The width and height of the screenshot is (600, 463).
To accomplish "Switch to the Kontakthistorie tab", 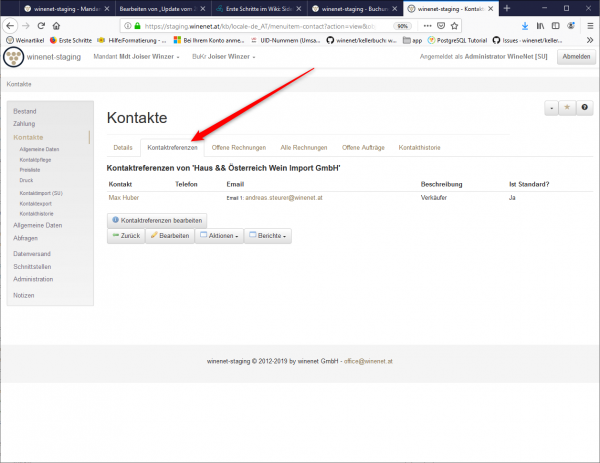I will tap(420, 147).
